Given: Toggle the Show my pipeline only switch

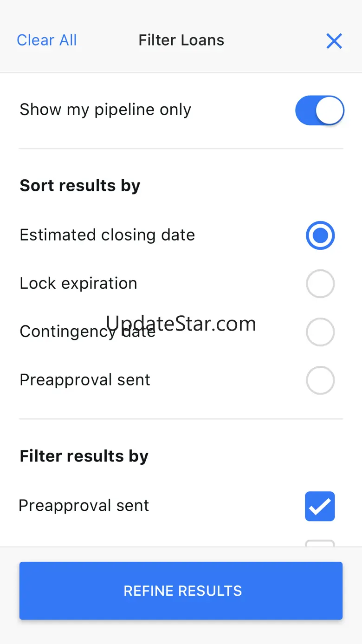Looking at the screenshot, I should 320,111.
